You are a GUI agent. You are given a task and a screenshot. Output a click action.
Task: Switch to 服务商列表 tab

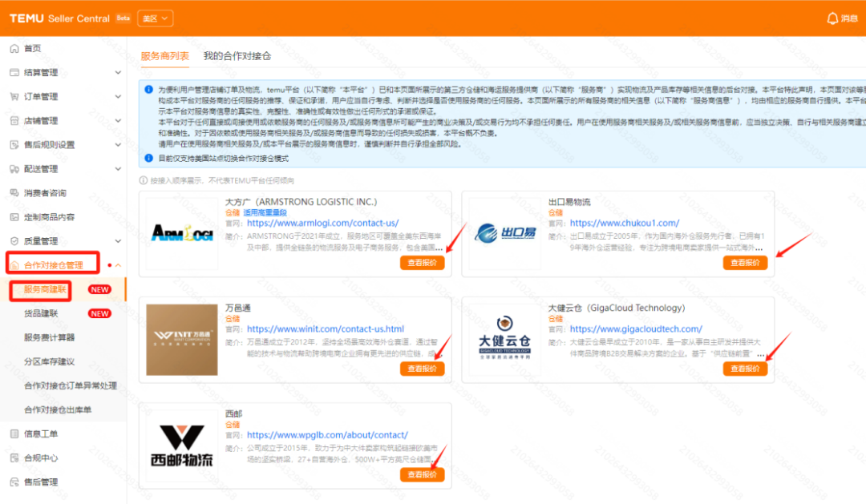click(x=164, y=56)
